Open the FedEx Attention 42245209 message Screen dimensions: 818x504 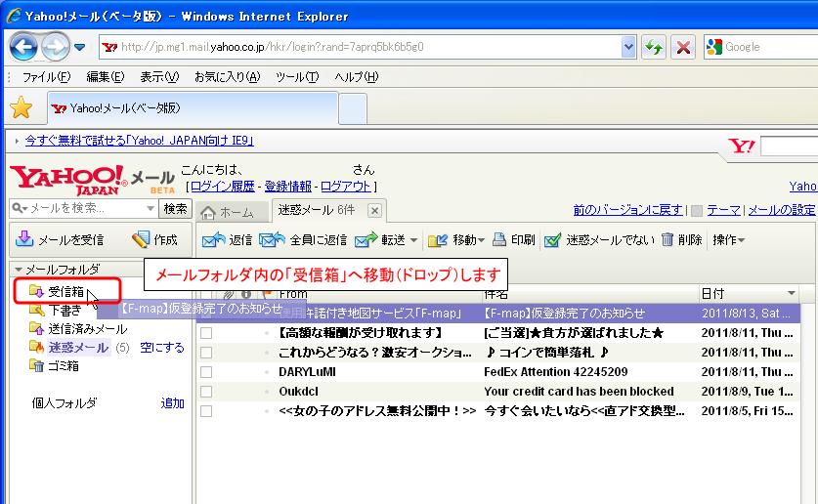pos(555,372)
